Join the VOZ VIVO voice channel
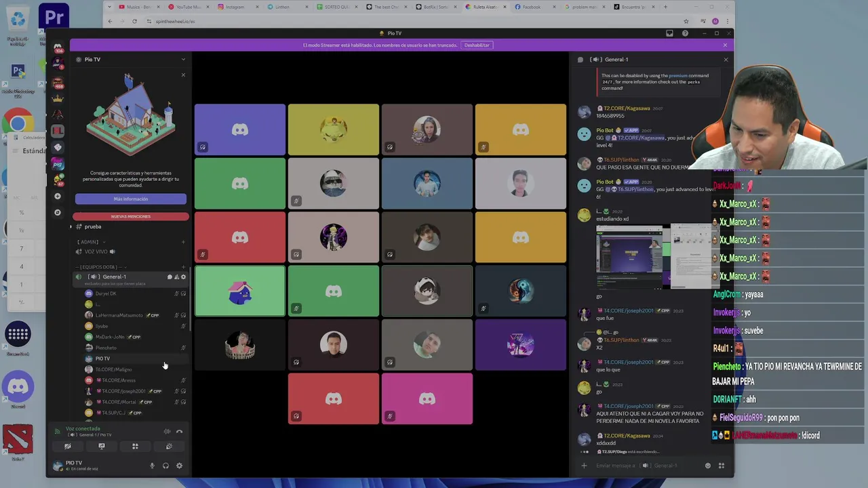The height and width of the screenshot is (488, 868). pos(96,251)
